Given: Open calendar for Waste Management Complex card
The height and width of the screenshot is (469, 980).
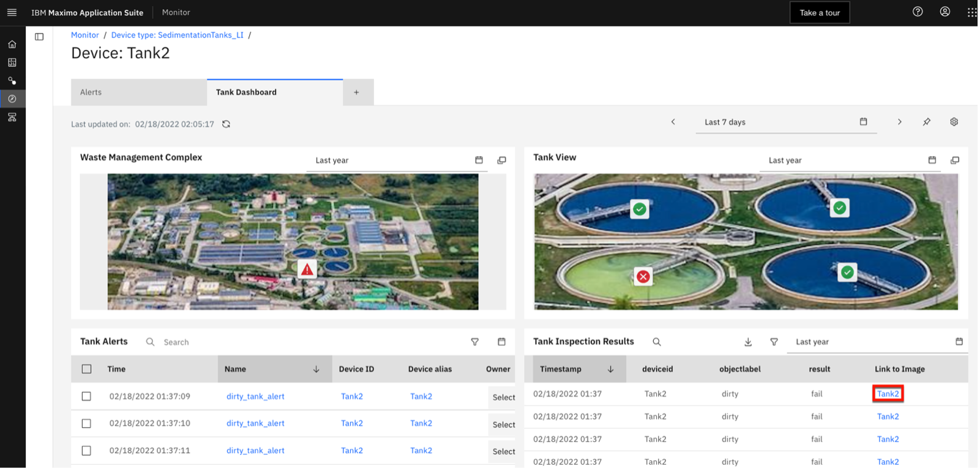Looking at the screenshot, I should coord(479,160).
